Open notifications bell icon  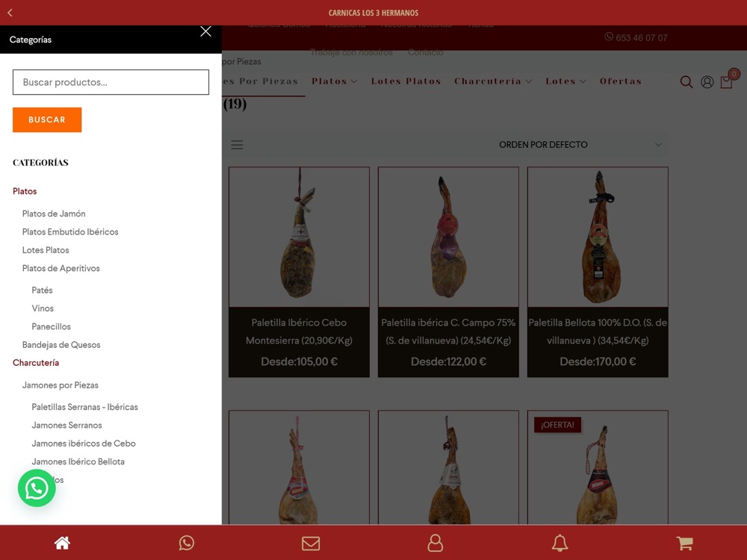tap(560, 543)
